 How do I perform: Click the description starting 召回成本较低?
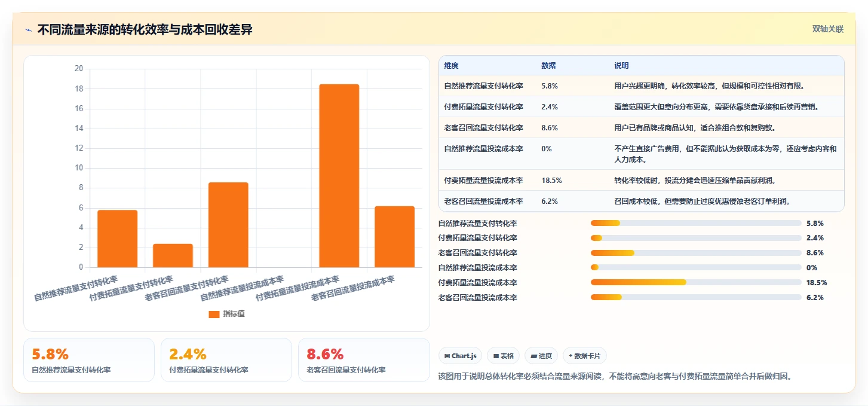pyautogui.click(x=703, y=202)
